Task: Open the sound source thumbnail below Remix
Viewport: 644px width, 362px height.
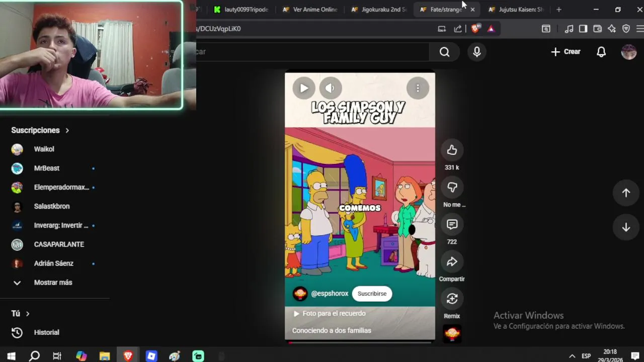Action: (x=452, y=333)
